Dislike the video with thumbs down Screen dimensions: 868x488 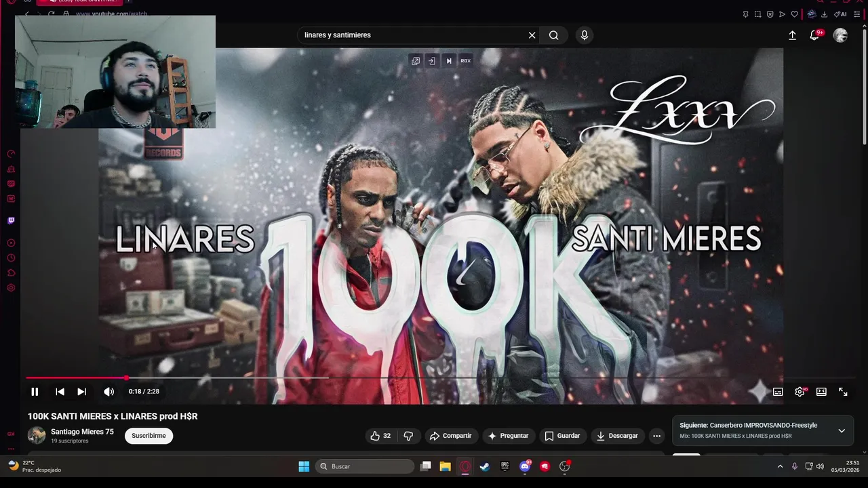(408, 436)
